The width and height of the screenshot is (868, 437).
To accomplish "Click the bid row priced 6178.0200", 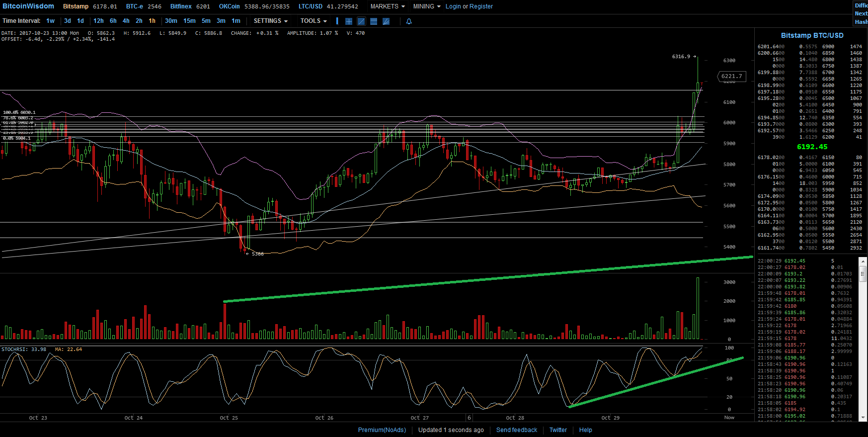I will tap(810, 158).
